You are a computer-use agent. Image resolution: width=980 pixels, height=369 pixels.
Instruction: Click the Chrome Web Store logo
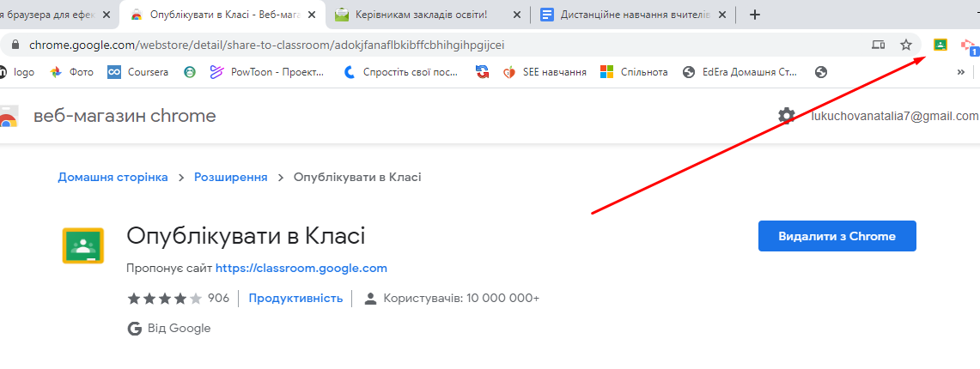[8, 117]
